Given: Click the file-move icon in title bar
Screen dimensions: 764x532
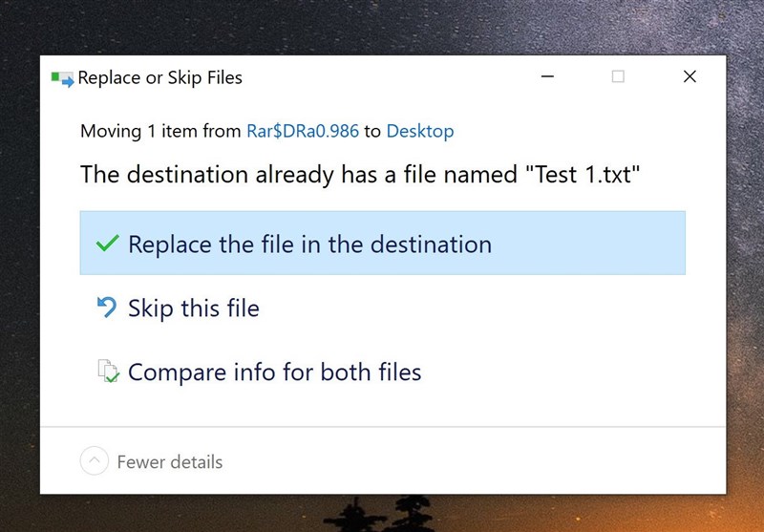Looking at the screenshot, I should (62, 78).
